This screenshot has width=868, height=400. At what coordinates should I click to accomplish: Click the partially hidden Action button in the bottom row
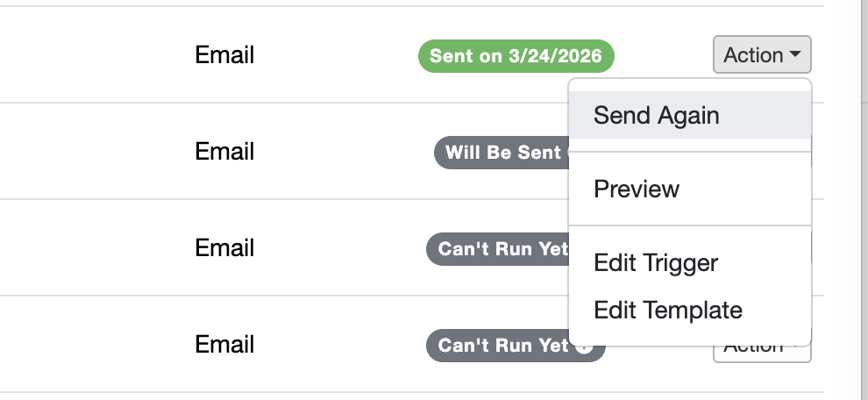(x=761, y=354)
